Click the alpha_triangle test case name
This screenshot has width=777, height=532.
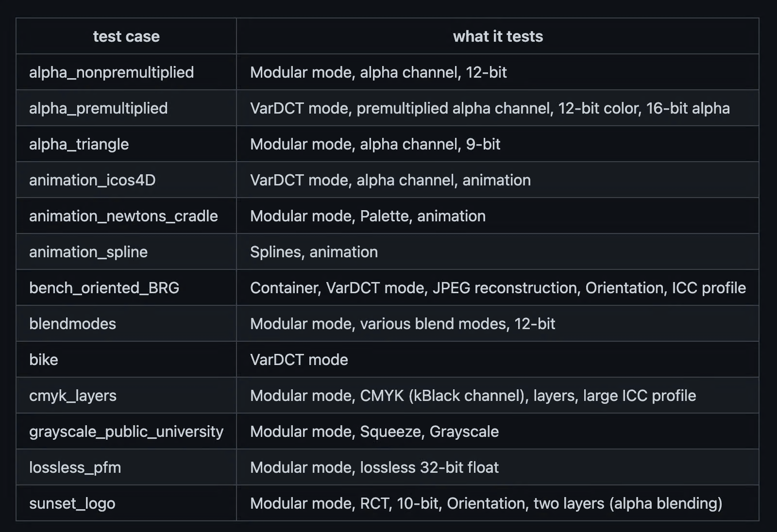79,144
